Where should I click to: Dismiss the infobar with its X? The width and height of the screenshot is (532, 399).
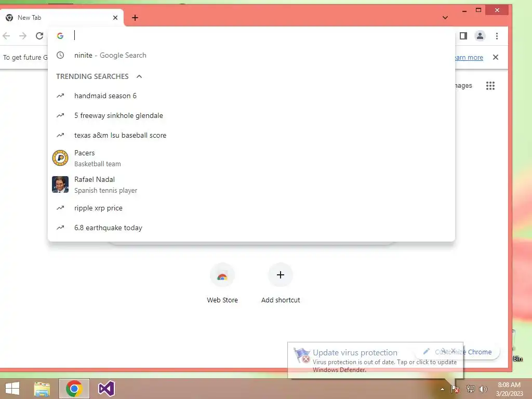click(496, 57)
